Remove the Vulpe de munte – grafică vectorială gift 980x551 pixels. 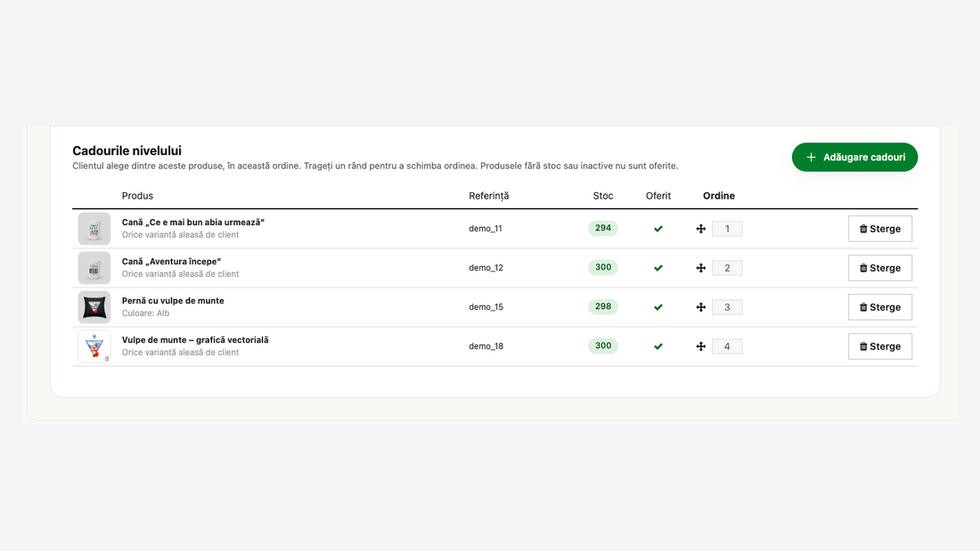[x=880, y=347]
